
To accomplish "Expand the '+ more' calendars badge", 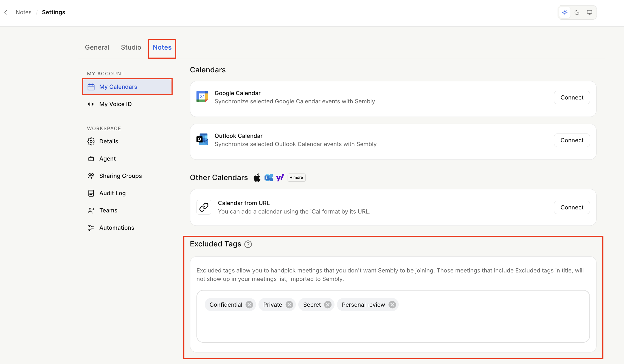I will (x=297, y=178).
